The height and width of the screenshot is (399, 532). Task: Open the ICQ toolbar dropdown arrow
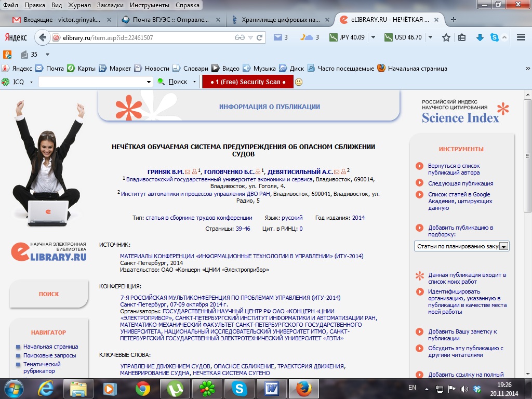tap(31, 82)
